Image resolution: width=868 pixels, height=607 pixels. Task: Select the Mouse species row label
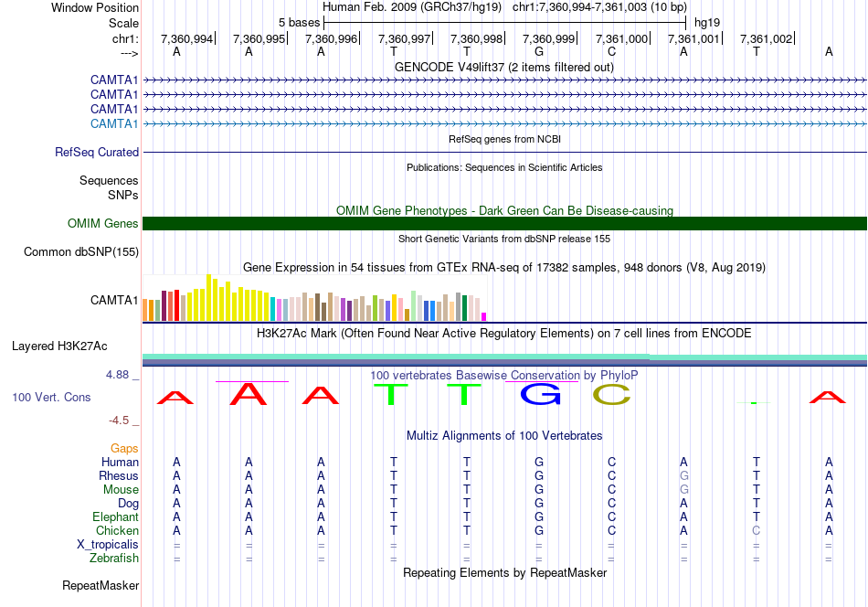tap(121, 490)
